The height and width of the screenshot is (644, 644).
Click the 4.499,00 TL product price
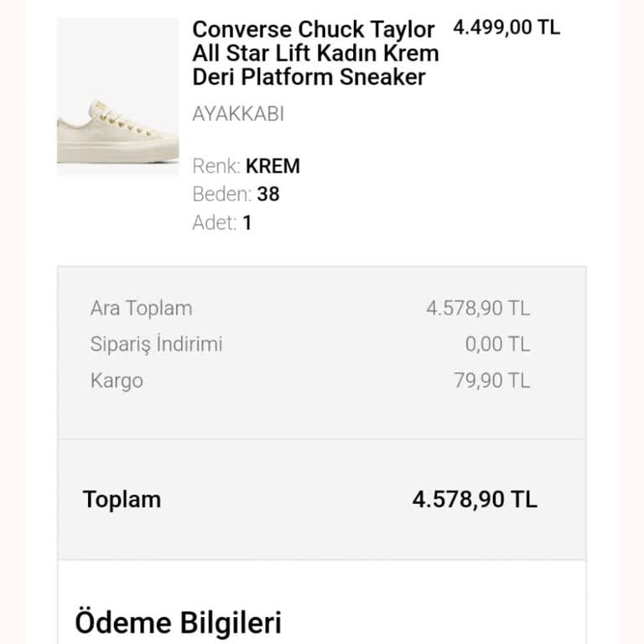pyautogui.click(x=506, y=27)
